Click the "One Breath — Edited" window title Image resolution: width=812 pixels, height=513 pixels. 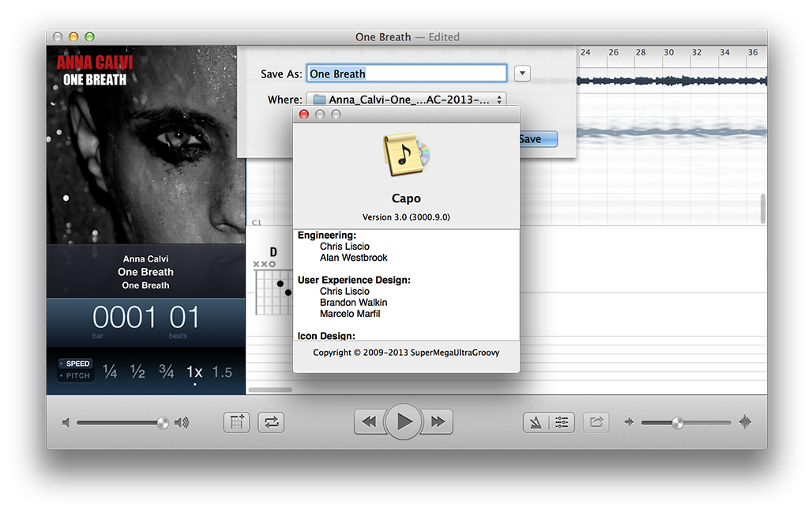pos(407,37)
